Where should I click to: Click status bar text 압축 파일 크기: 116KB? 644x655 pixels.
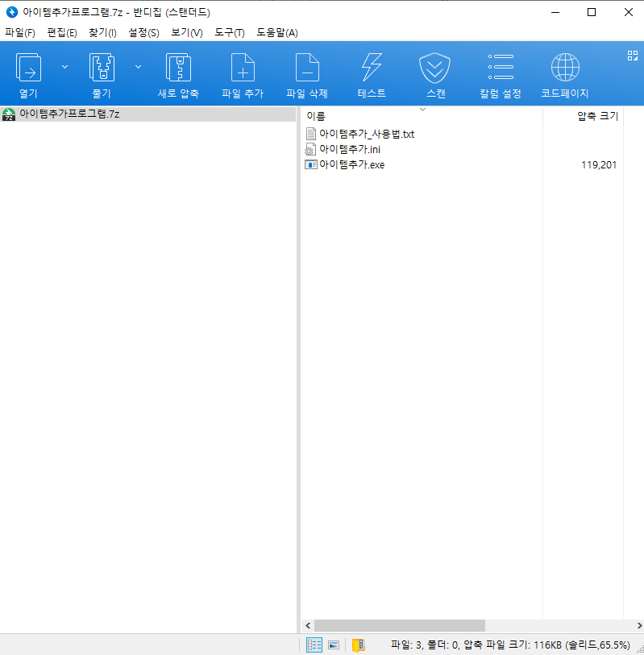click(513, 645)
